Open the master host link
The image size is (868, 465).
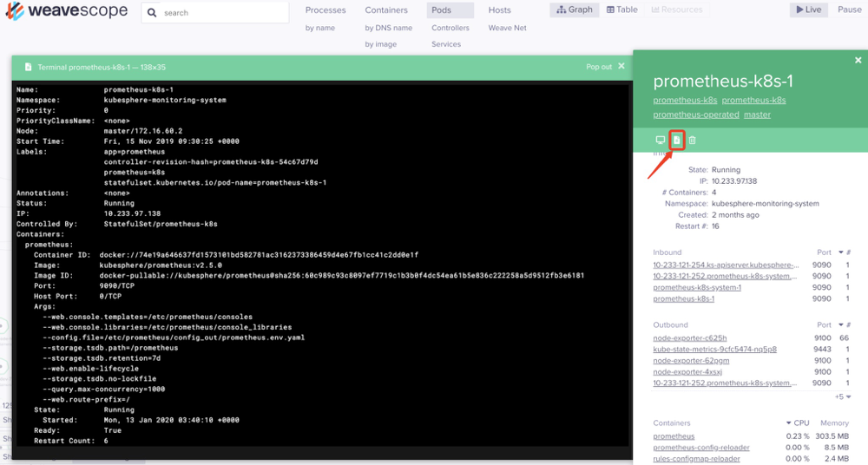(757, 115)
